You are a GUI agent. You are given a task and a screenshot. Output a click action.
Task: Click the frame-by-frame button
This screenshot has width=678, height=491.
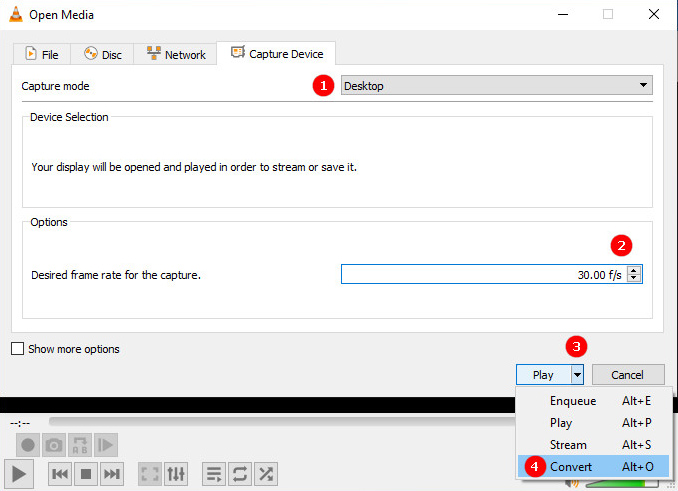(106, 445)
